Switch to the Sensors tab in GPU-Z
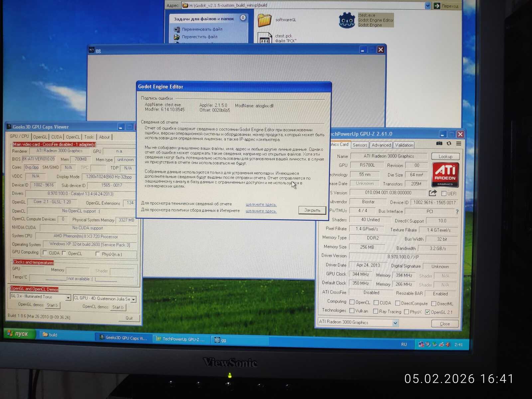 pyautogui.click(x=360, y=145)
